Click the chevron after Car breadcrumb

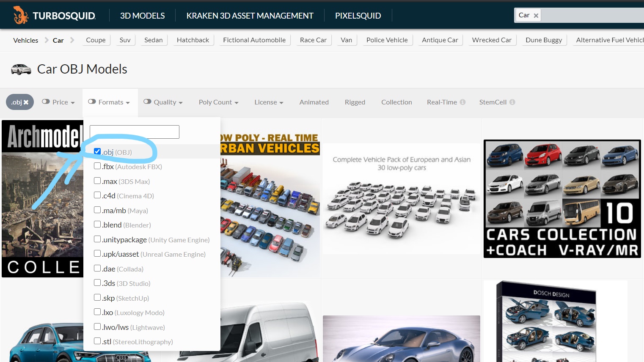point(72,40)
